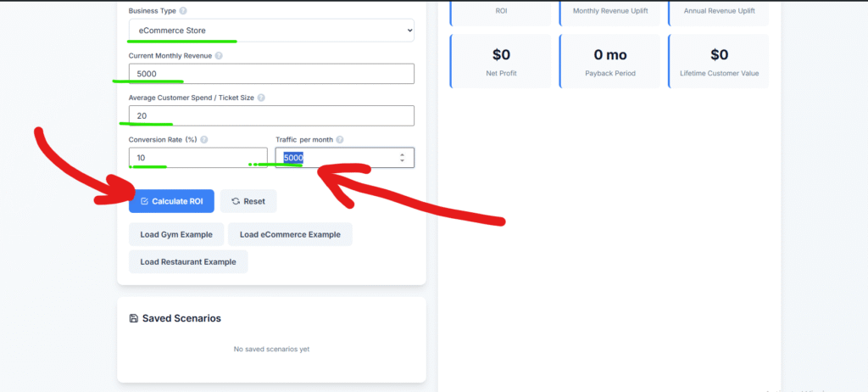Load the Gym Example preset
The width and height of the screenshot is (868, 392).
pyautogui.click(x=176, y=234)
